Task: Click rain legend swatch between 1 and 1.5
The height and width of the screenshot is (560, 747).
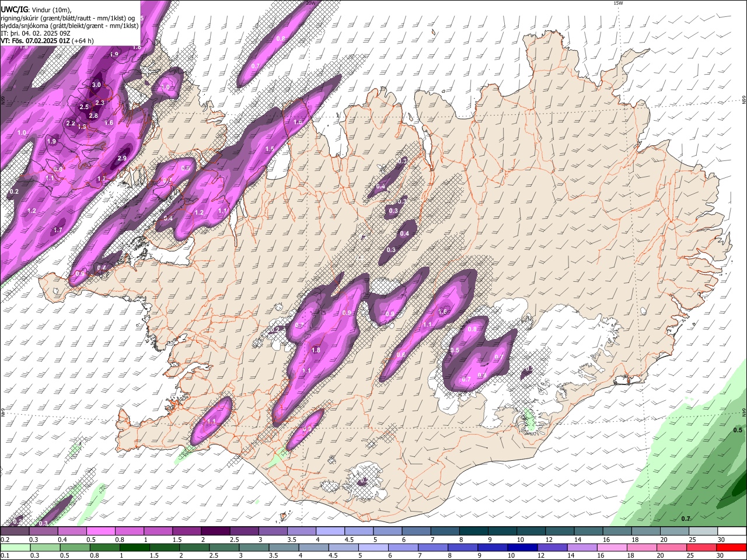Action: click(x=134, y=547)
